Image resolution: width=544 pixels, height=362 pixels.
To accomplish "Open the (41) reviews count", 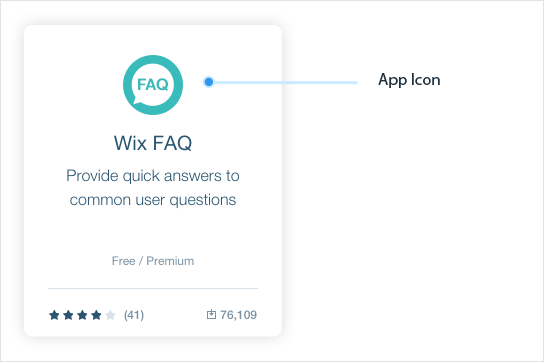I will point(134,315).
